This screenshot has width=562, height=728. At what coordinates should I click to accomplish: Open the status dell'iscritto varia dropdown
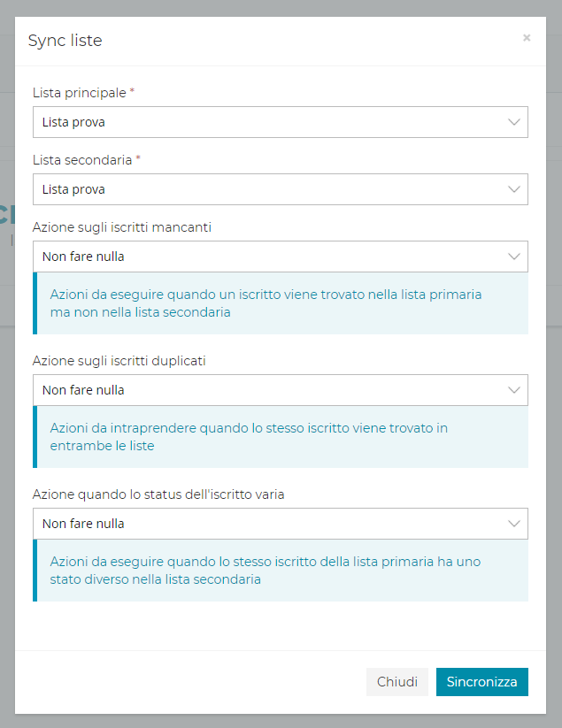pos(266,524)
